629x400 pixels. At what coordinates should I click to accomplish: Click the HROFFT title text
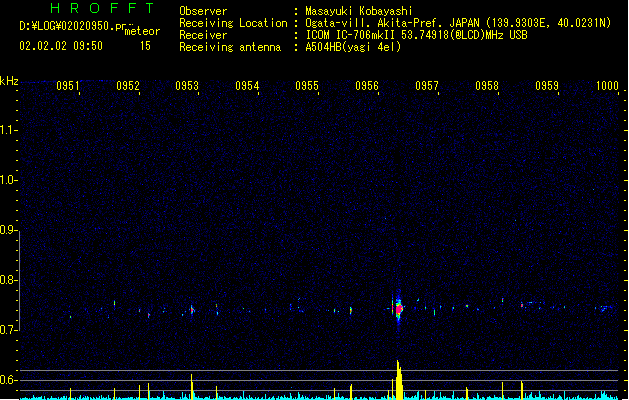pos(102,8)
